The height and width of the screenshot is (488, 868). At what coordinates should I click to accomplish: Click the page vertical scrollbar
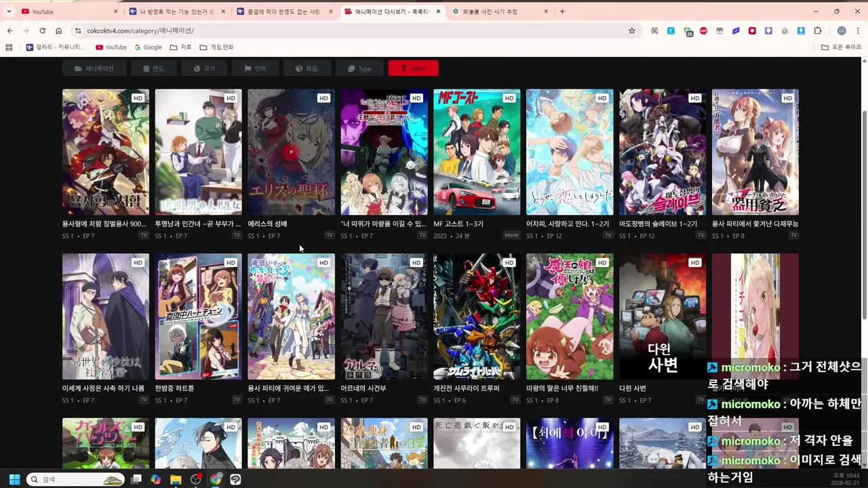[x=864, y=217]
